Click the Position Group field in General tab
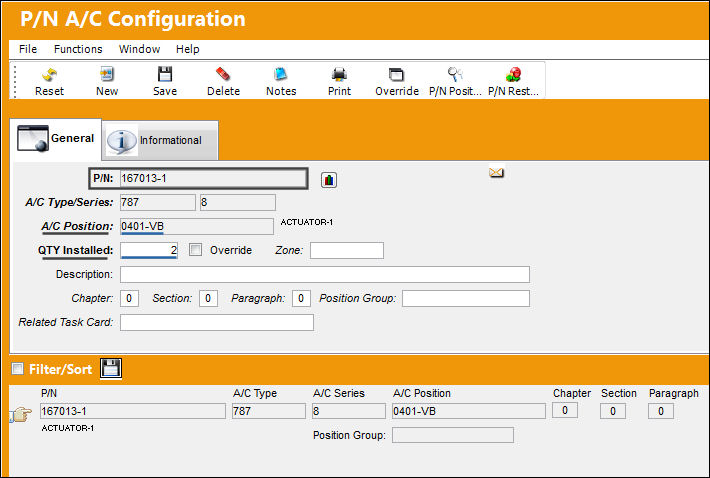710x478 pixels. (466, 298)
